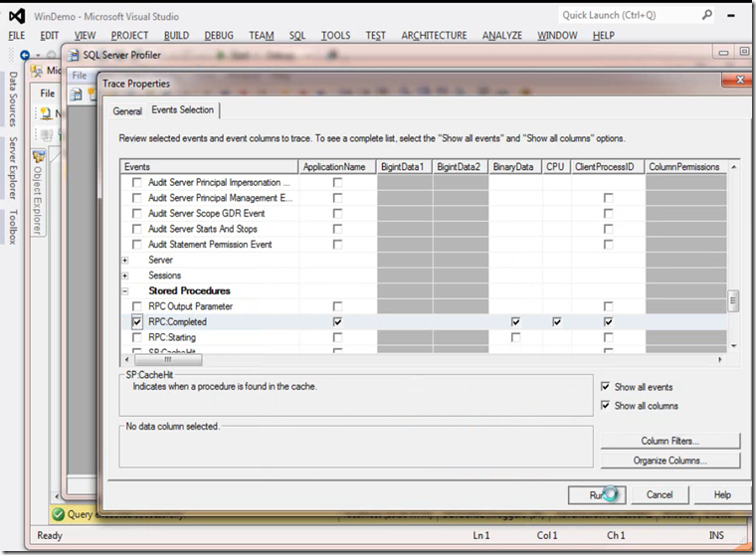Open Organize Columns dialog
Viewport: 756px width, 555px height.
pos(670,461)
